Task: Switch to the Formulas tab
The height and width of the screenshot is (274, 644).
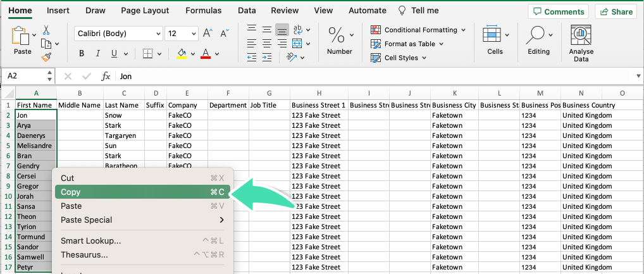Action: [203, 11]
